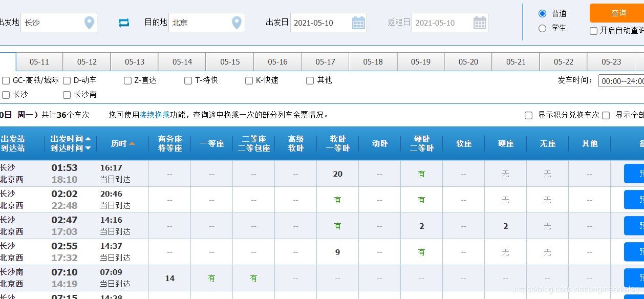Click the orange 查询 search button
This screenshot has width=644, height=299.
617,13
